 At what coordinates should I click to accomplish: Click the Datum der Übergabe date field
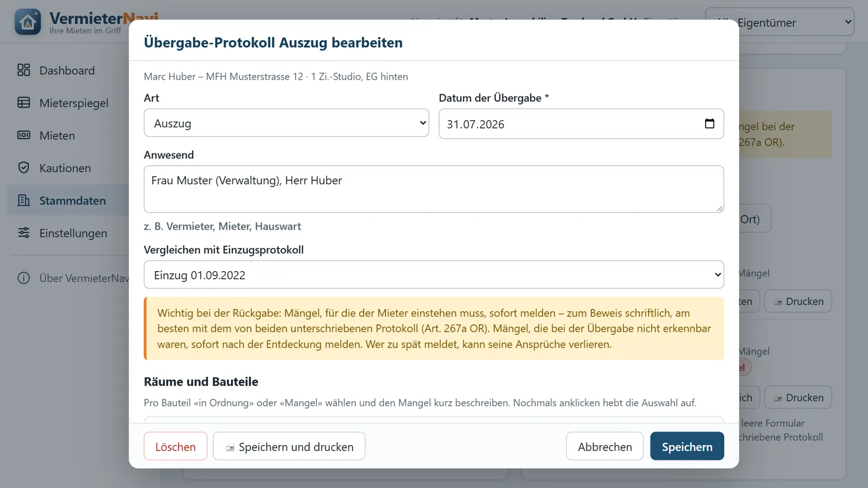581,124
